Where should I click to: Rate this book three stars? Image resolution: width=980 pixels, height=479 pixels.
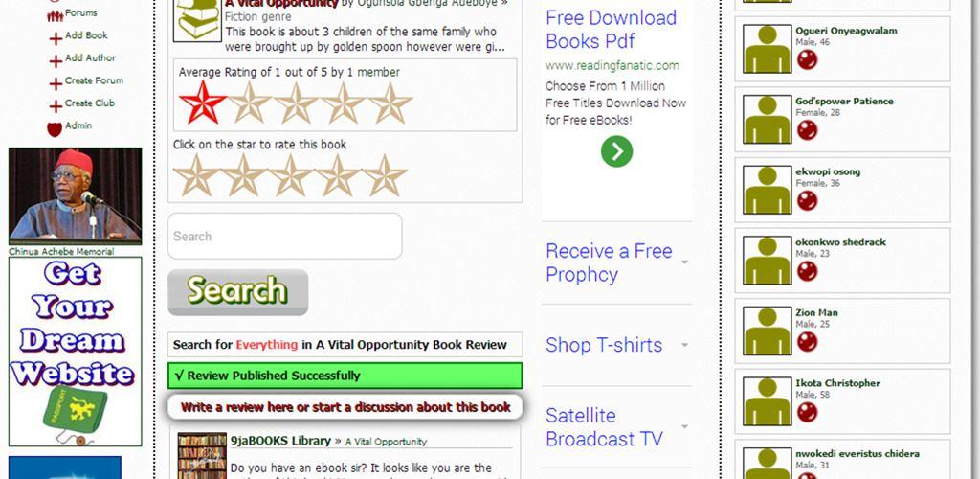(291, 175)
